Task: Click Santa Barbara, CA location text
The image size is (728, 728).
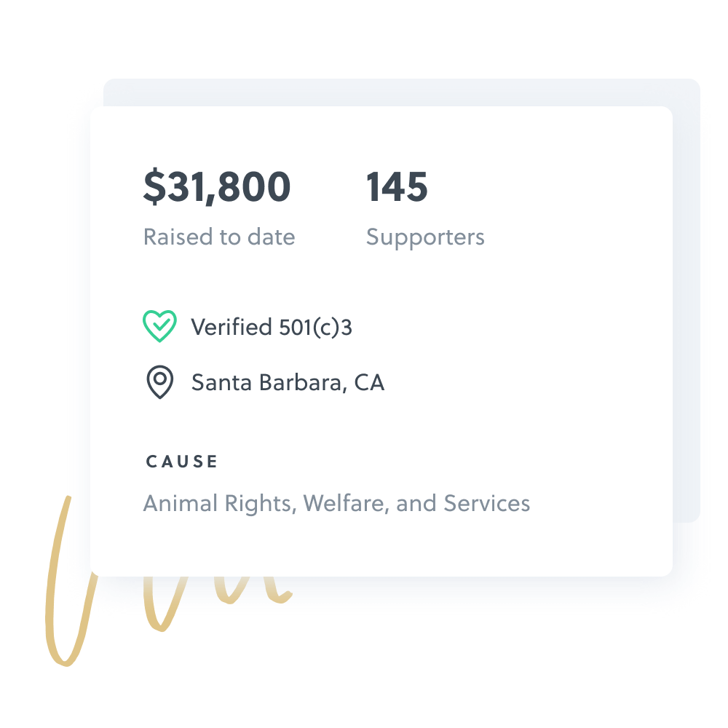Action: coord(288,382)
